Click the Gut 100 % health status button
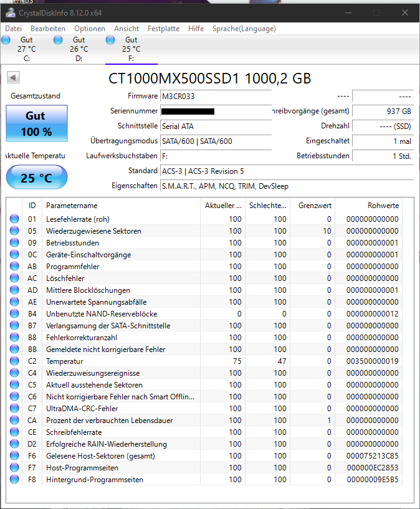Image resolution: width=420 pixels, height=509 pixels. click(x=37, y=123)
